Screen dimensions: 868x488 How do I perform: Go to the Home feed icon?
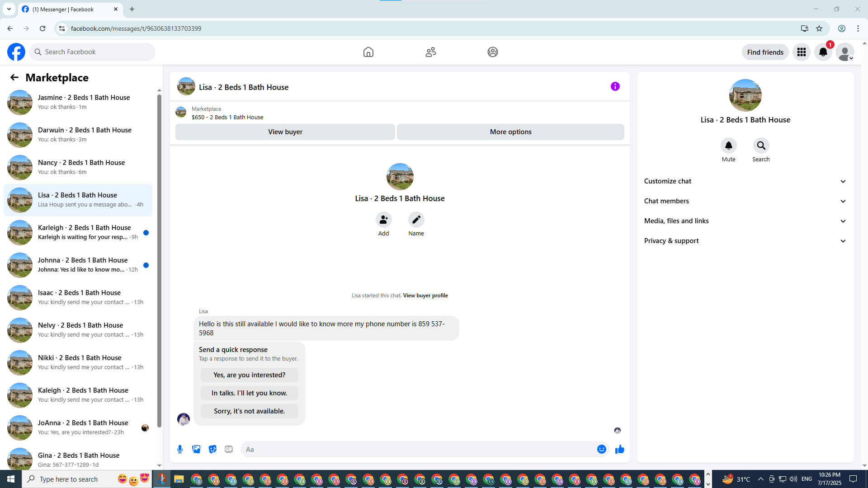(368, 52)
